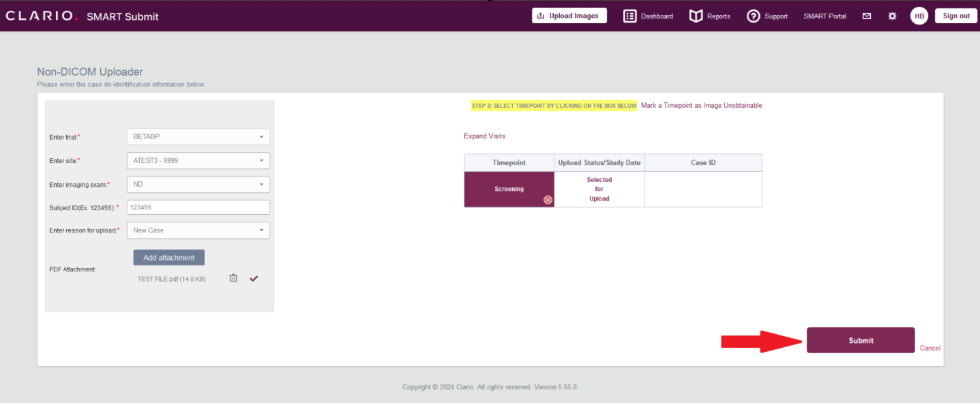Open the Dashboard from the top bar
Image resolution: width=980 pixels, height=403 pixels.
647,16
